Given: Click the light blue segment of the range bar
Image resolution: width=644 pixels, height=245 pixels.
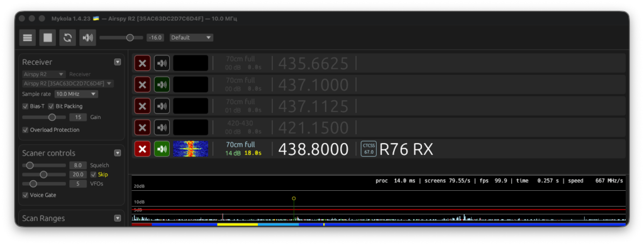Looking at the screenshot, I should click(278, 224).
